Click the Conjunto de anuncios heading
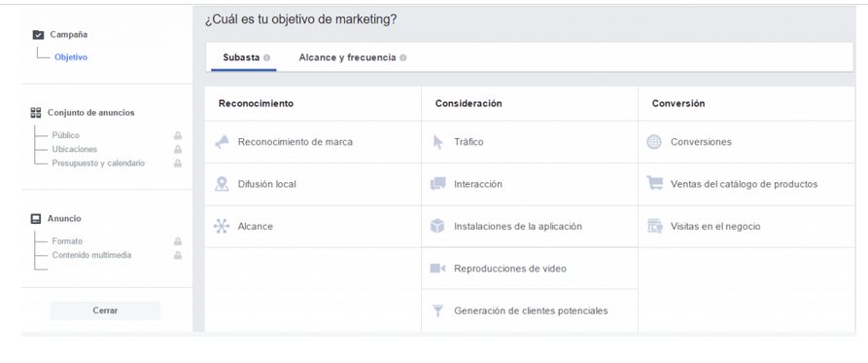This screenshot has width=868, height=363. point(90,113)
